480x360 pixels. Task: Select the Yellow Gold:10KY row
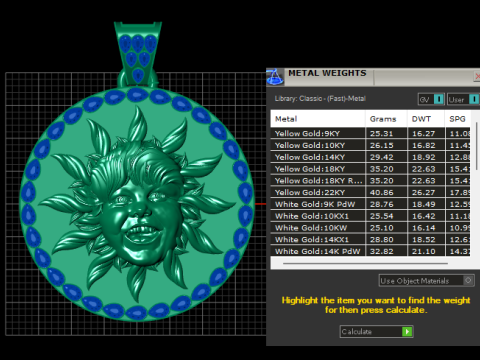(x=370, y=145)
